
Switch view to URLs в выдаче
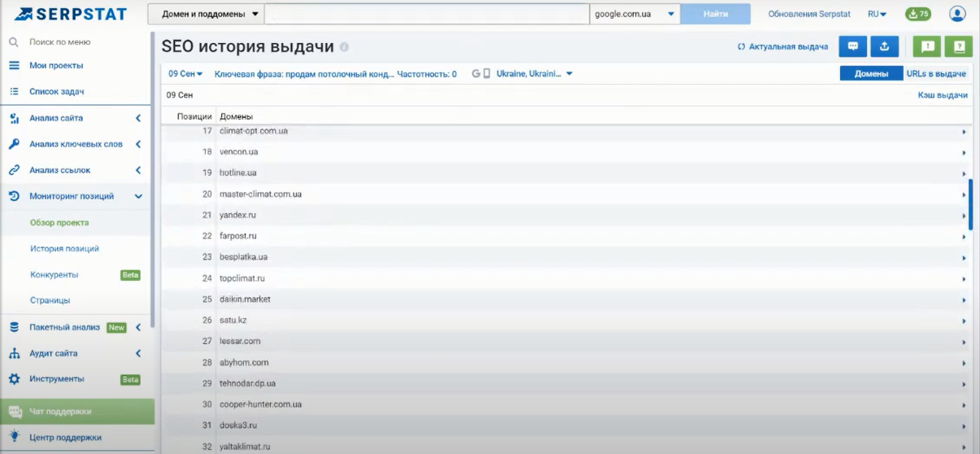936,73
